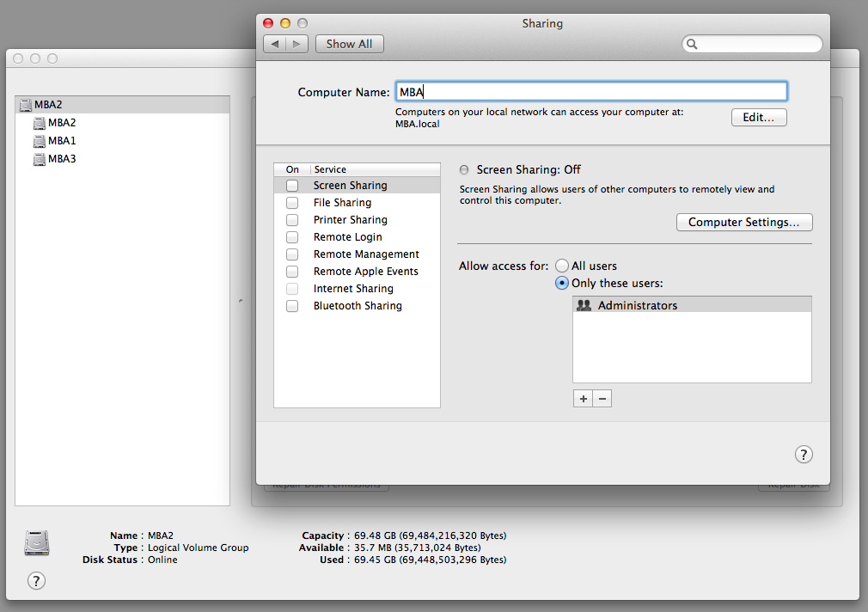Remove a user with the minus button
The width and height of the screenshot is (868, 612).
pyautogui.click(x=602, y=399)
